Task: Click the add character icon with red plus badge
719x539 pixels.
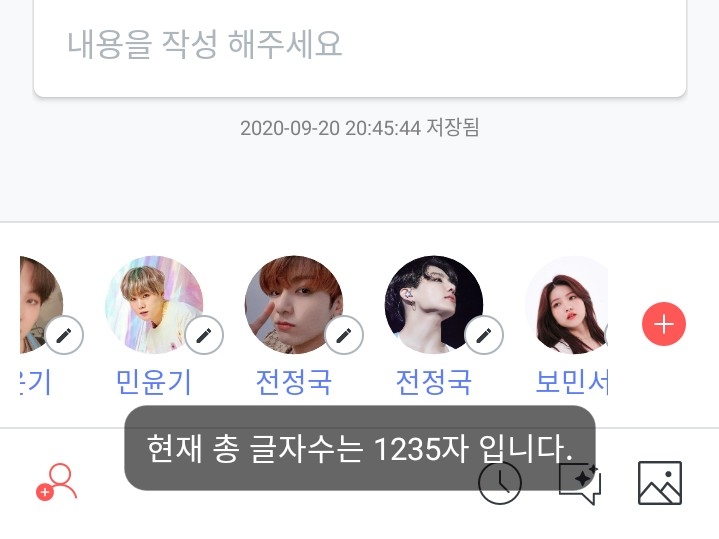Action: click(57, 482)
